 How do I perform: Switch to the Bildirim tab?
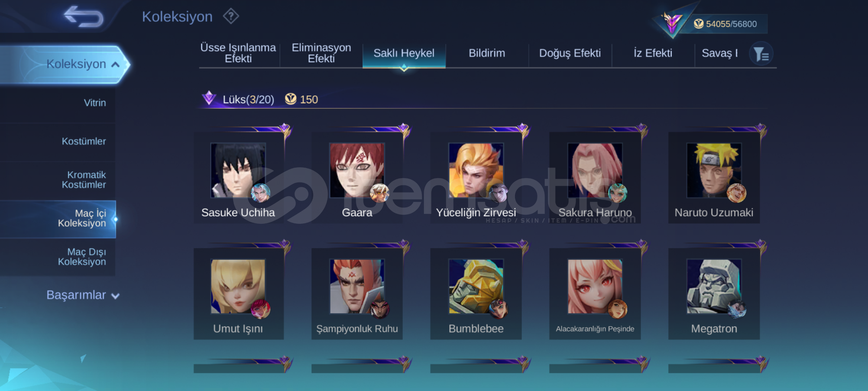click(x=487, y=54)
